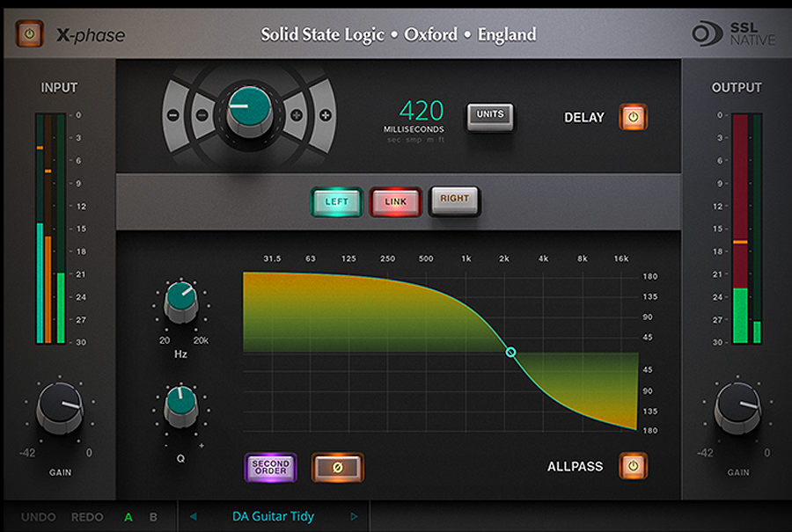
Task: Toggle the DELAY power switch
Action: pyautogui.click(x=633, y=117)
